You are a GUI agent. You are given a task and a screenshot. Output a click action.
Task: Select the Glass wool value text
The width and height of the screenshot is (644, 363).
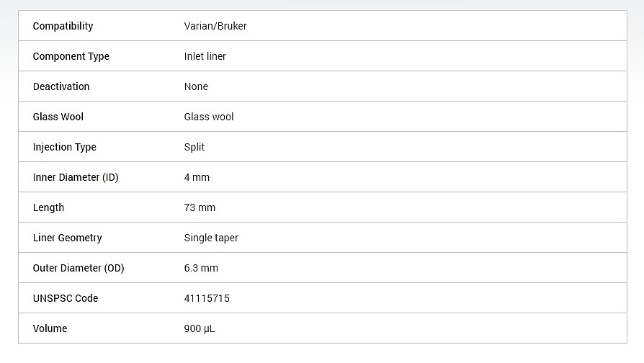[x=209, y=117]
